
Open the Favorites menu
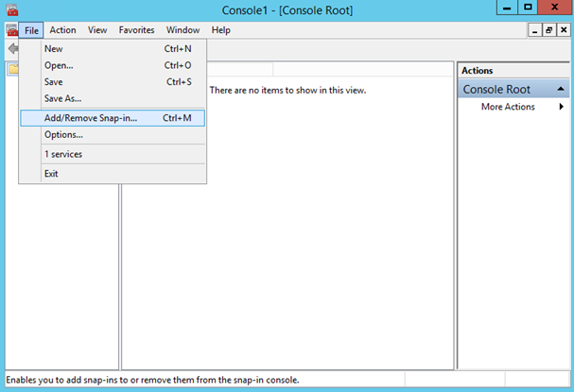click(x=135, y=30)
